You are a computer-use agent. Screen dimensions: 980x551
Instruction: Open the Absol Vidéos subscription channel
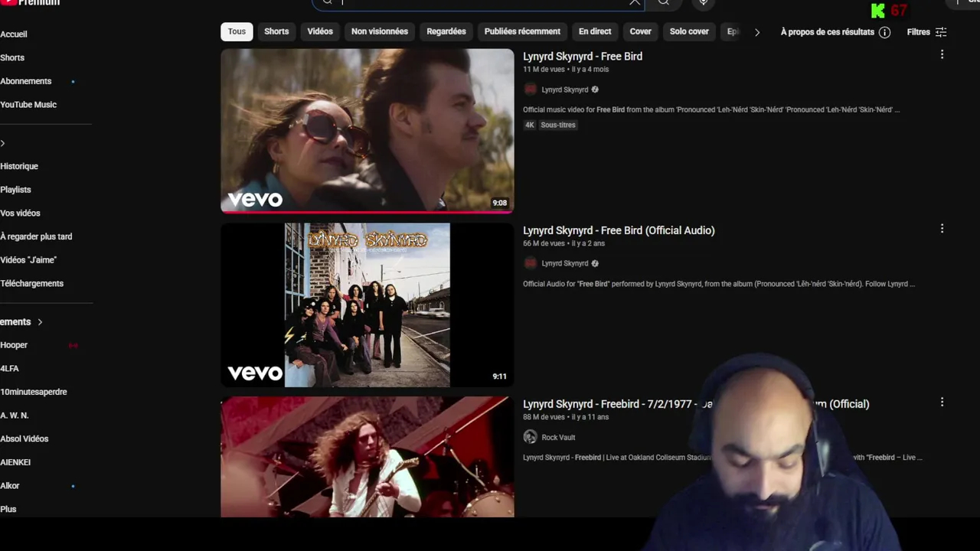[x=24, y=439]
